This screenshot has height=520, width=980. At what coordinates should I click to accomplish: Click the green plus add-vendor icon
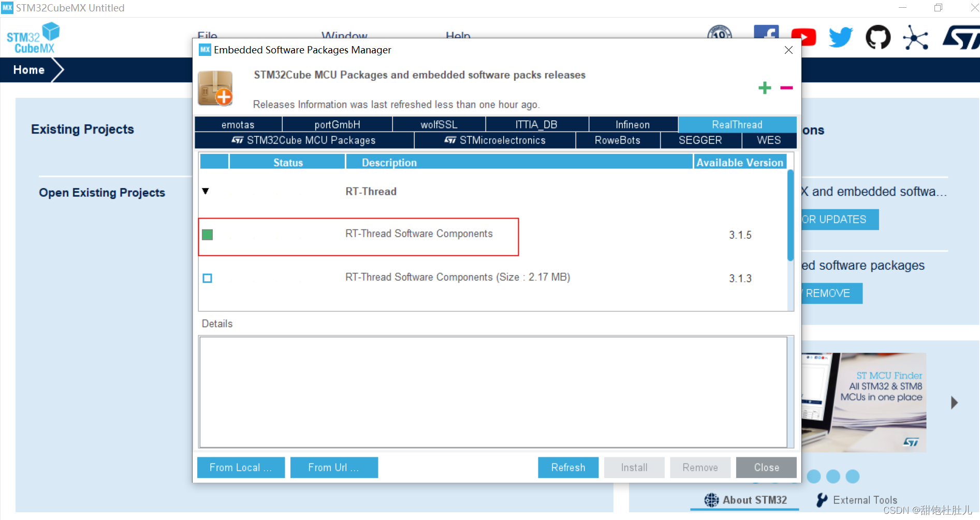(765, 88)
